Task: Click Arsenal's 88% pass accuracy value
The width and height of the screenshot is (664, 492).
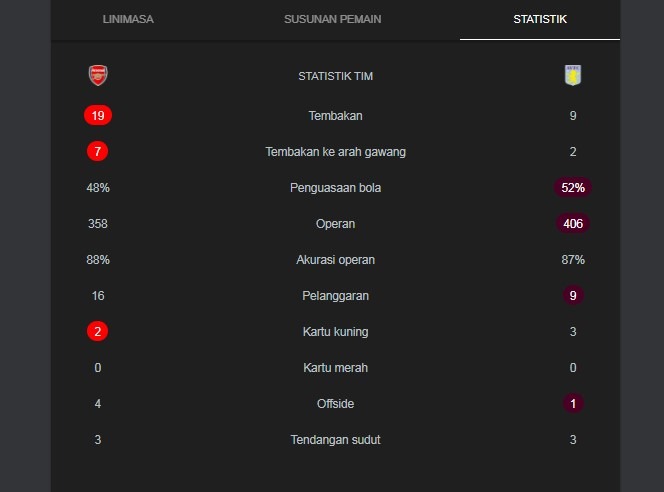Action: click(x=98, y=260)
